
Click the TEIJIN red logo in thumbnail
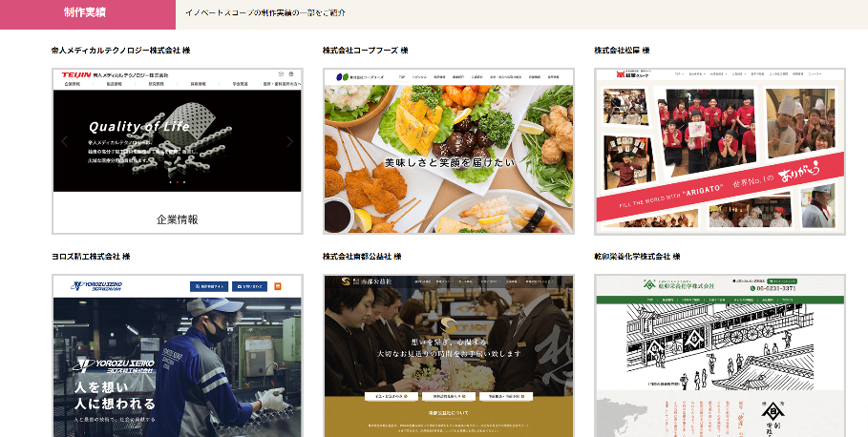[x=75, y=74]
